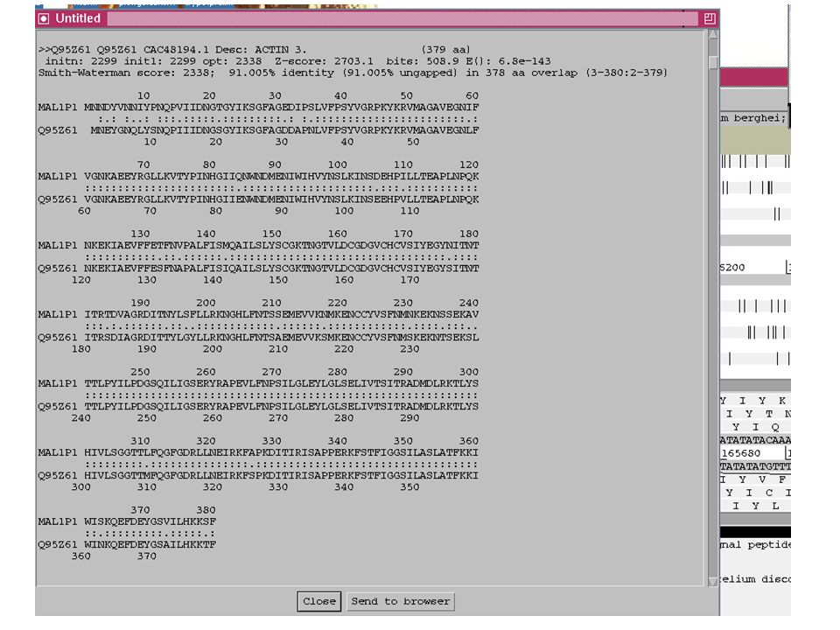Click the Untitled window title text
This screenshot has width=840, height=630.
click(x=78, y=18)
